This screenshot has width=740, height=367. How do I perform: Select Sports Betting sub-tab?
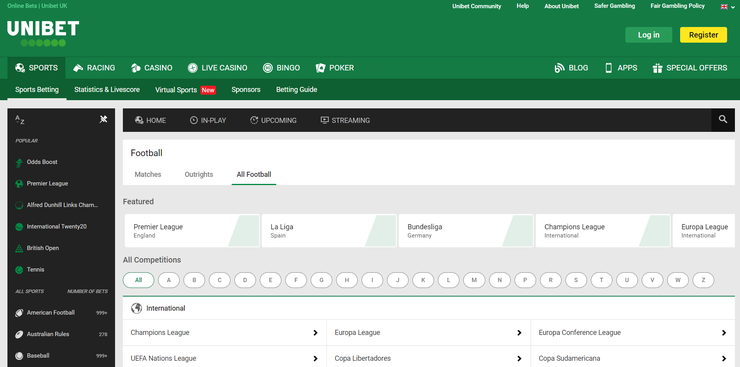tap(37, 90)
